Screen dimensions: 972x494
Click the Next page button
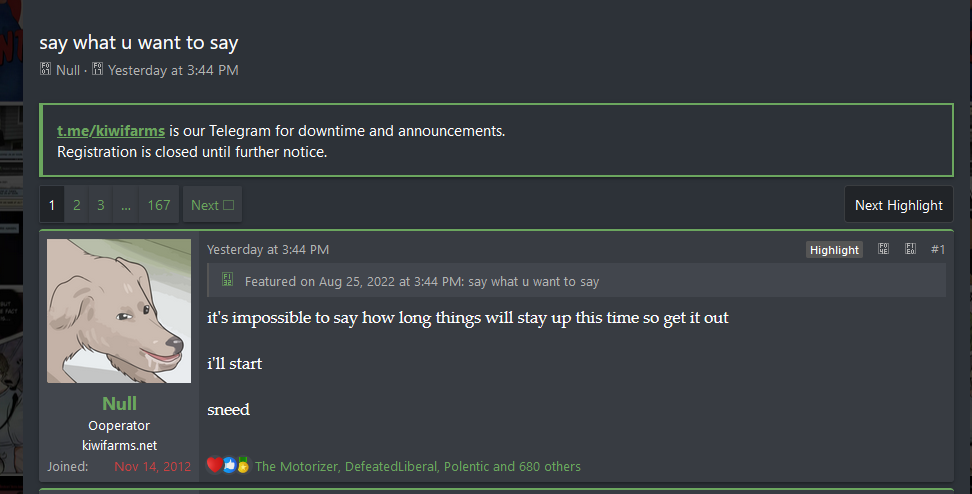(x=212, y=205)
